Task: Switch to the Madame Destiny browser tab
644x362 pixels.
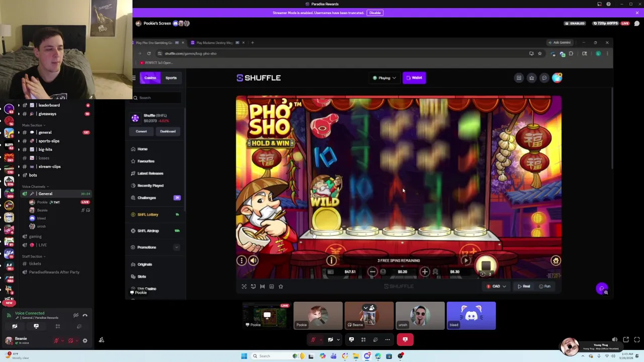Action: tap(214, 43)
